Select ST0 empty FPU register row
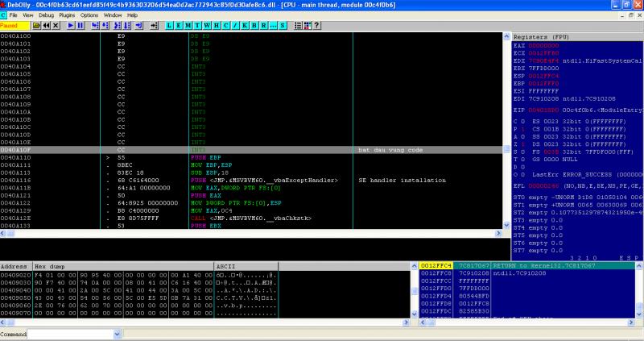Viewport: 644px width, 341px height. coord(578,198)
